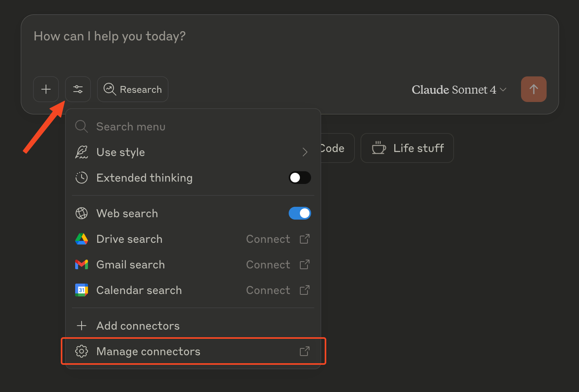Click the Google Calendar icon
The image size is (579, 392).
pos(82,290)
